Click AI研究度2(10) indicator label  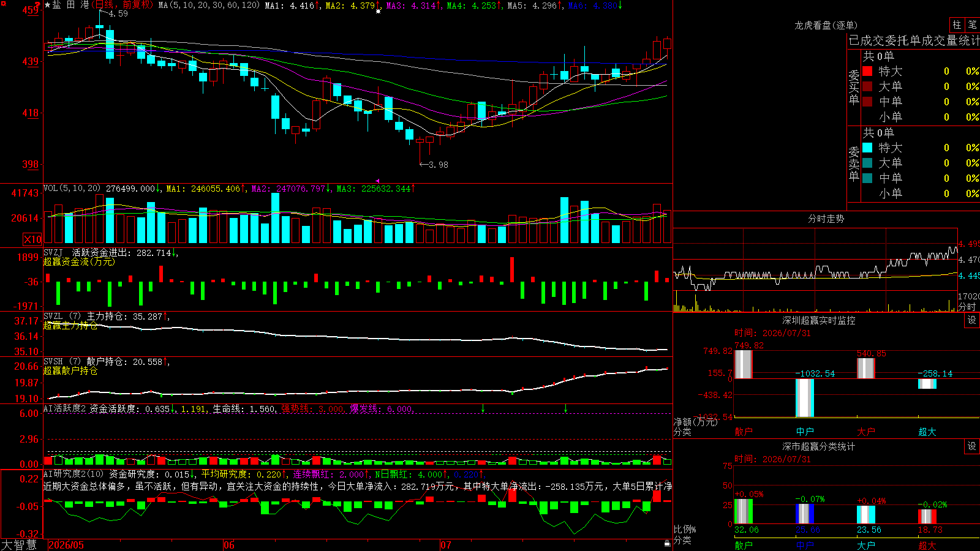coord(74,474)
